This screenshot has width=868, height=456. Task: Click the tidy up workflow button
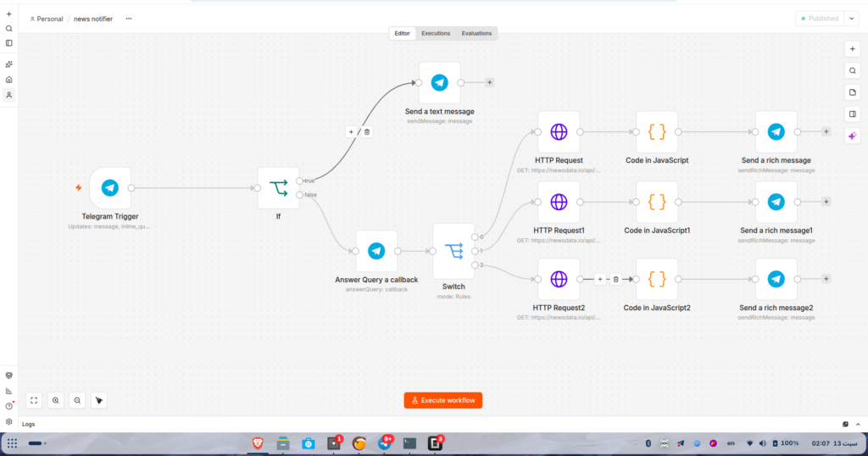coord(98,400)
